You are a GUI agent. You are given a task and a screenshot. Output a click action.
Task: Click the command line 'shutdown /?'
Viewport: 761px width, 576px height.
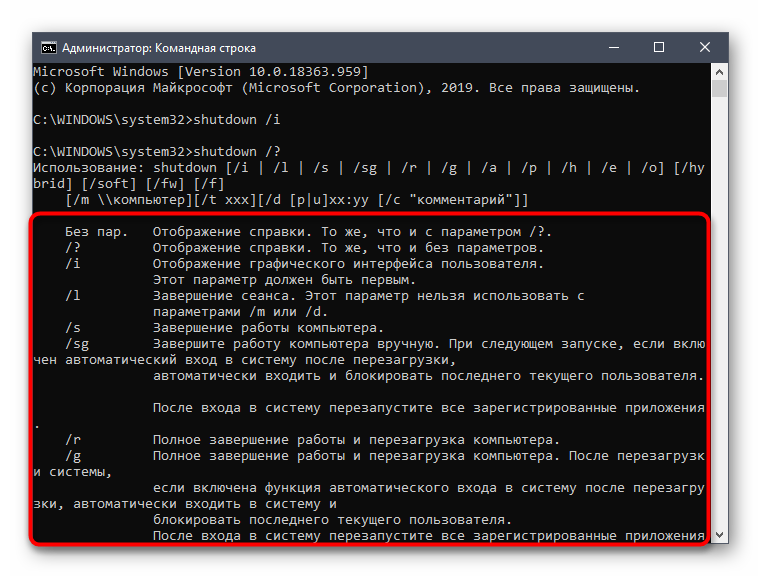point(156,152)
